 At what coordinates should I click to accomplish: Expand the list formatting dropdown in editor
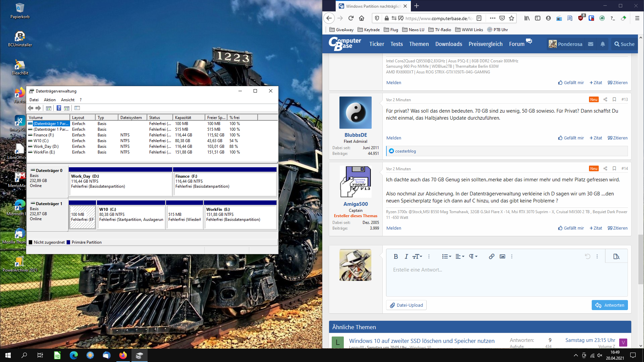pyautogui.click(x=446, y=256)
